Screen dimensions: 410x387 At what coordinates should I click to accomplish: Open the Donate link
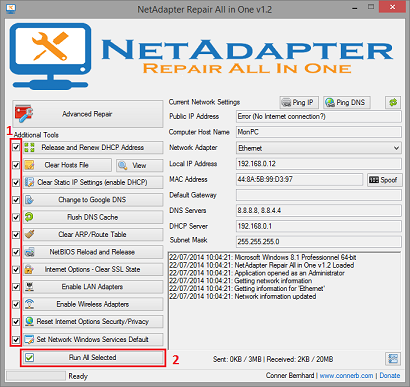pyautogui.click(x=390, y=376)
